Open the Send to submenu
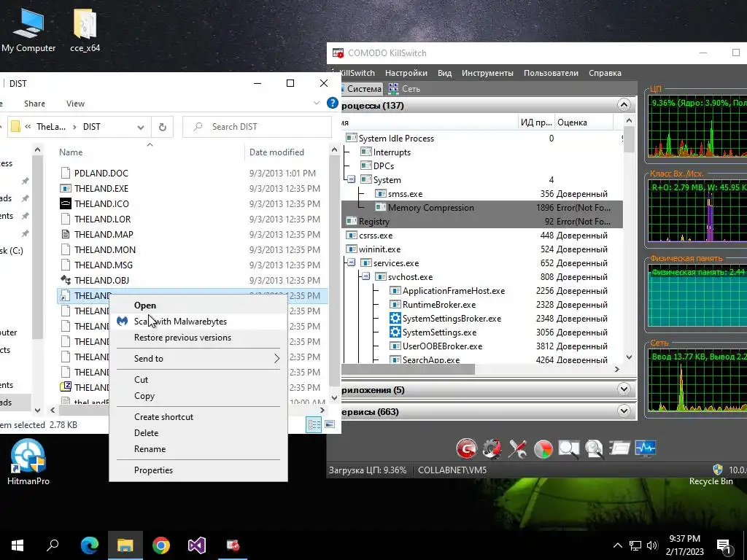Image resolution: width=747 pixels, height=560 pixels. tap(198, 359)
